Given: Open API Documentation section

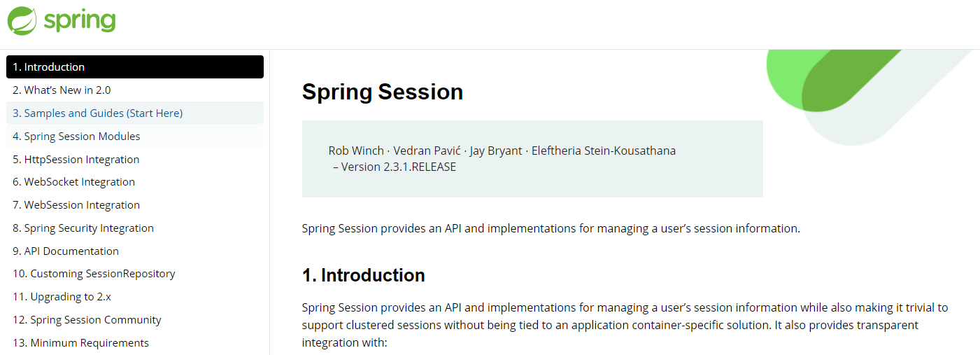Looking at the screenshot, I should 135,251.
